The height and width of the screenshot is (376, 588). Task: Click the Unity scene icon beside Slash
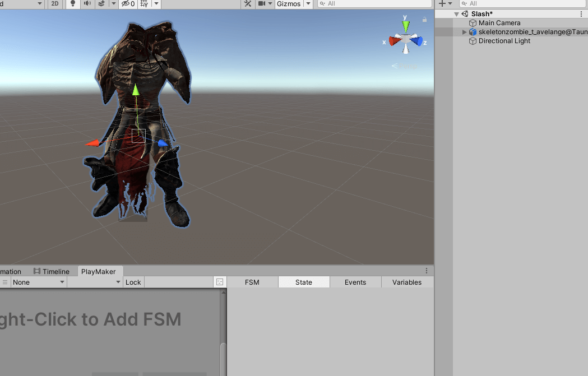coord(465,14)
